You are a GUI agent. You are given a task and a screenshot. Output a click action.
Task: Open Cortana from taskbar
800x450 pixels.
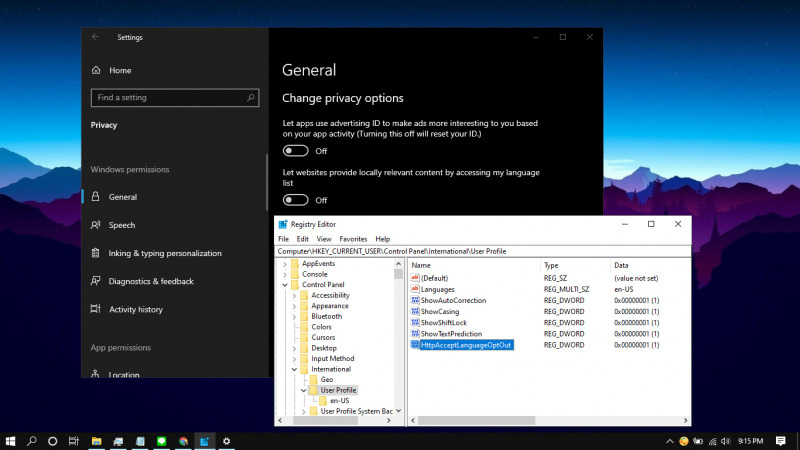pyautogui.click(x=53, y=441)
